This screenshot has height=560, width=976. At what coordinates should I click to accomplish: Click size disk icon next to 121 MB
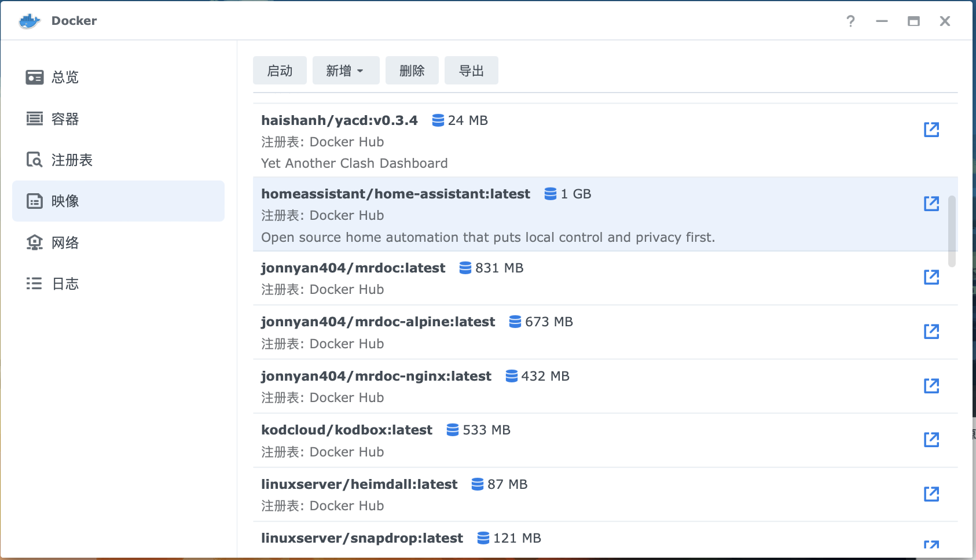[483, 538]
